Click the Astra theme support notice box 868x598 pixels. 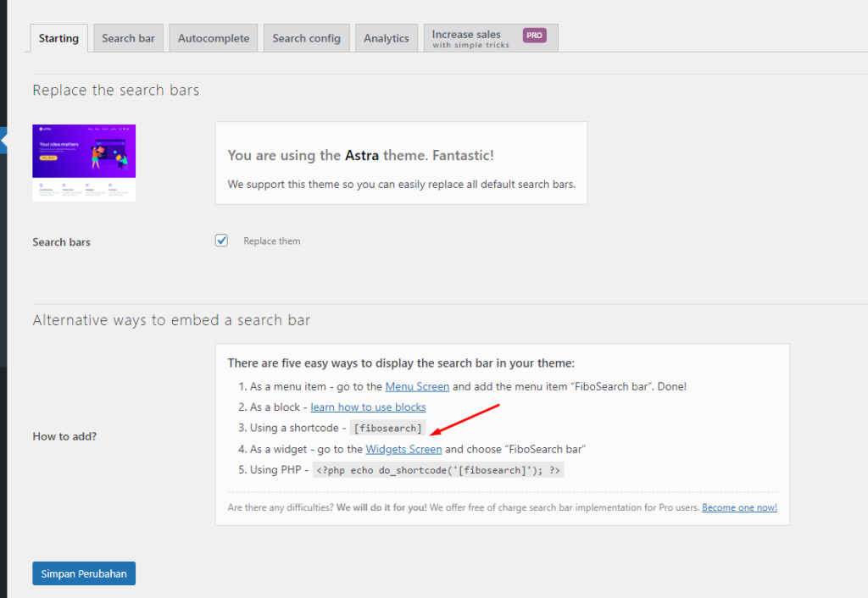click(x=401, y=163)
